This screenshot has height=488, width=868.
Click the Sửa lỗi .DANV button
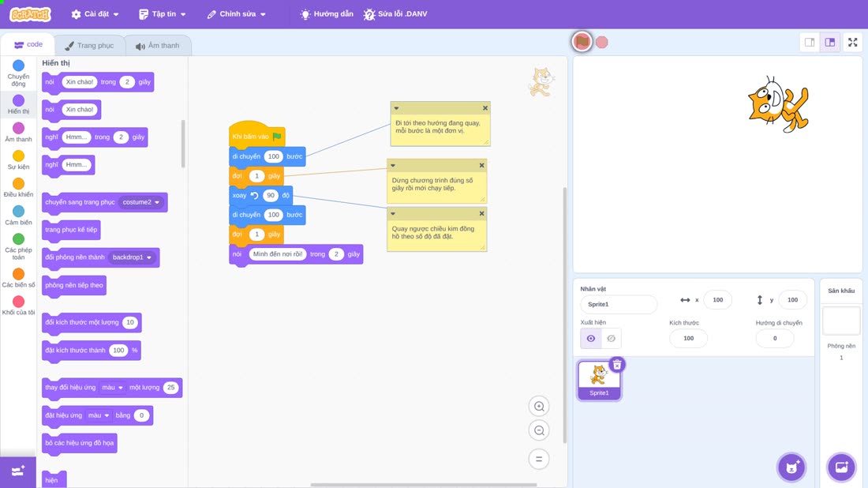395,14
